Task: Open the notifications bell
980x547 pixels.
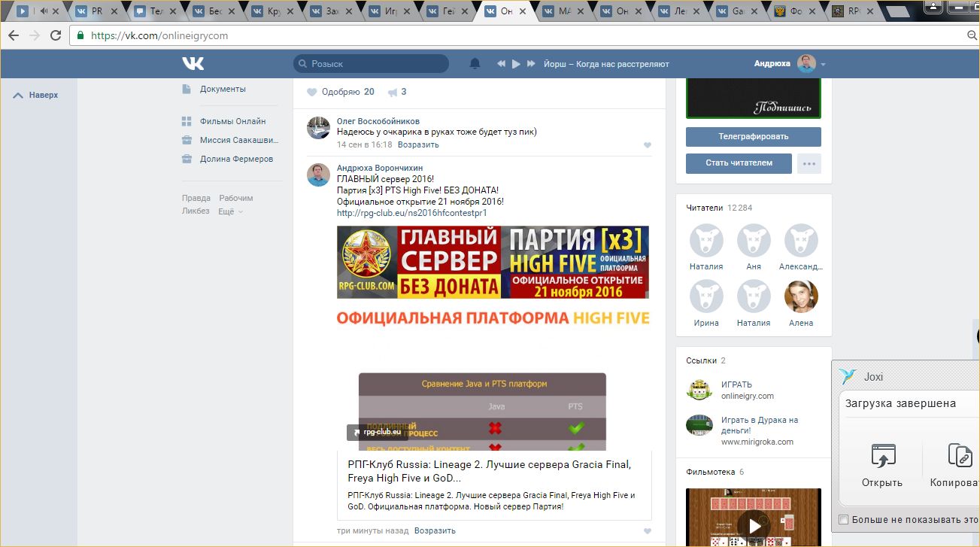Action: 475,64
